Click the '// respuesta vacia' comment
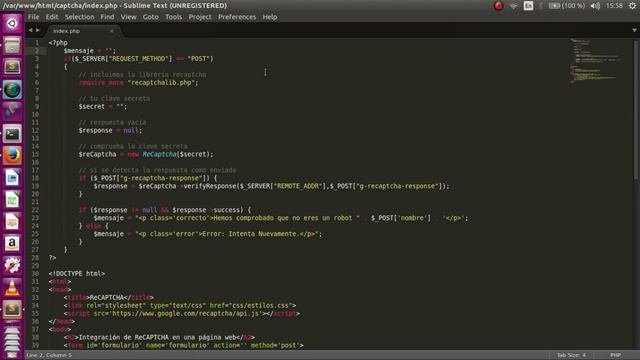Viewport: 640px width, 360px height. (112, 122)
